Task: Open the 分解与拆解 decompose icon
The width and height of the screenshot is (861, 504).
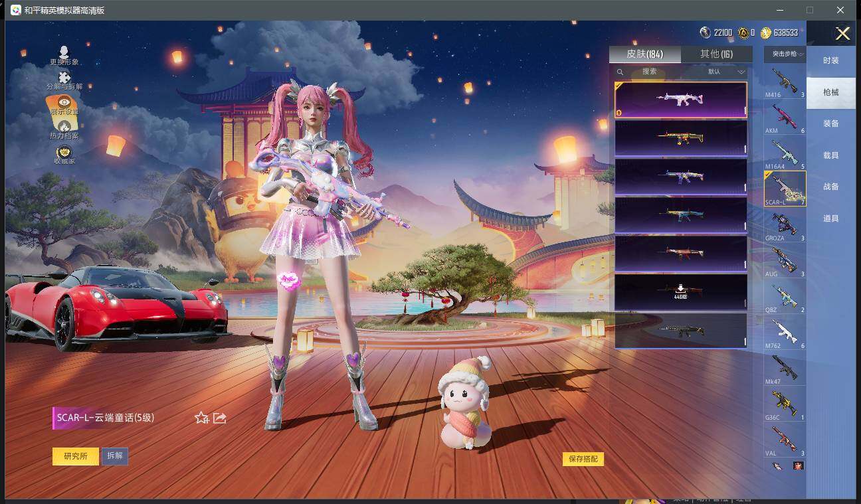Action: click(64, 78)
